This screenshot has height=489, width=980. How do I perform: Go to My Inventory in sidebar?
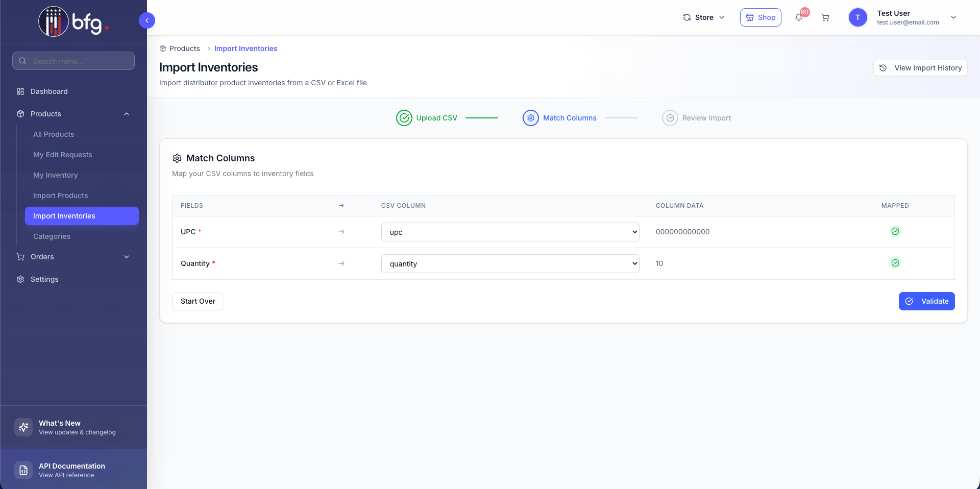56,175
